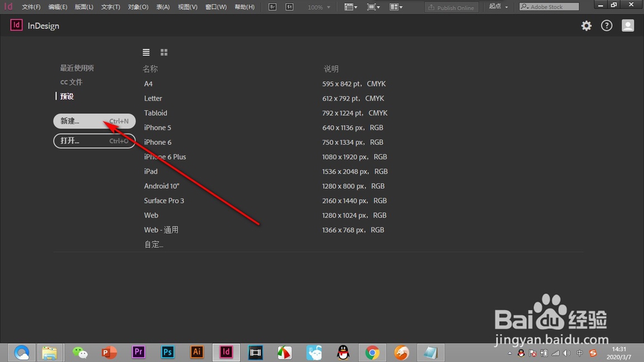644x362 pixels.
Task: Click the volume speaker tray icon
Action: coord(567,353)
